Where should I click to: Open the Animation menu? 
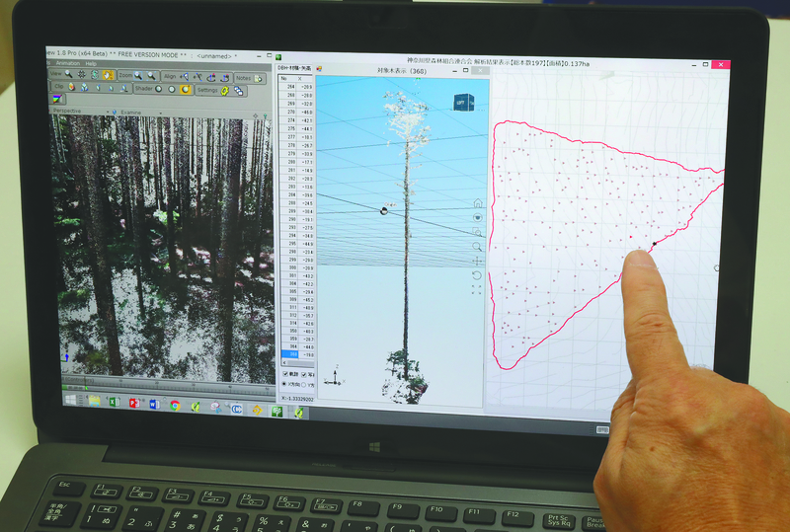[x=67, y=63]
